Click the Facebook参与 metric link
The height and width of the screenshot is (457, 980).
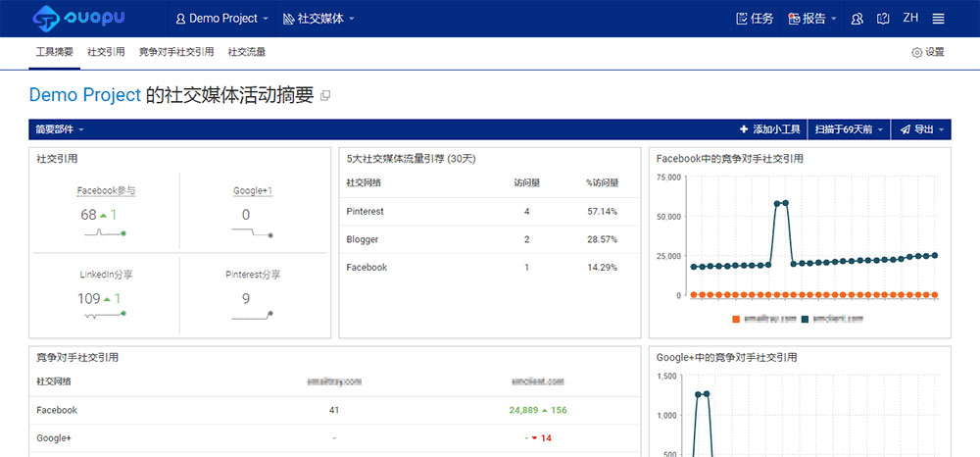(x=106, y=191)
